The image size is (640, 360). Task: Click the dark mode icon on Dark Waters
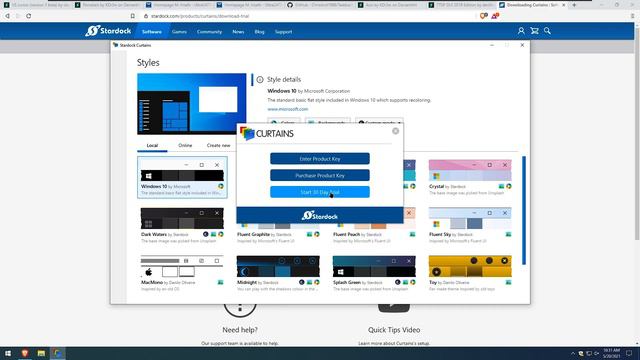coord(206,234)
